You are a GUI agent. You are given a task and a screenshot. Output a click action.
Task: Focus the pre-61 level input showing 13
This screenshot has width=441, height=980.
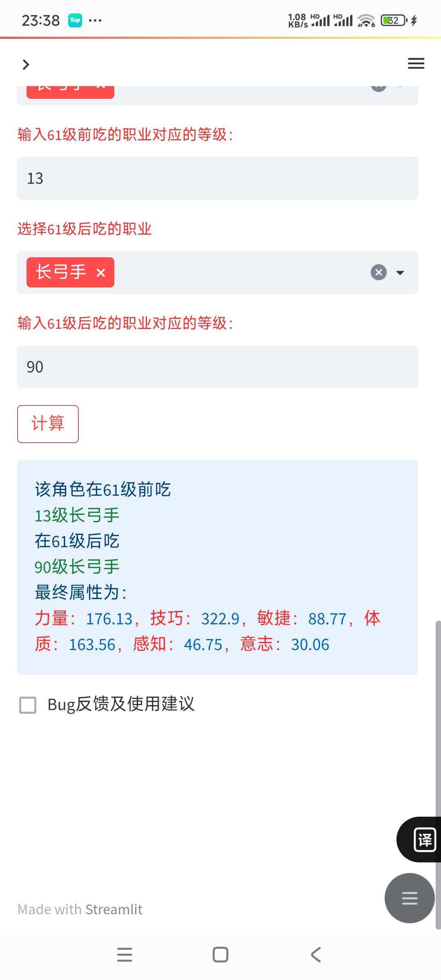pos(217,178)
